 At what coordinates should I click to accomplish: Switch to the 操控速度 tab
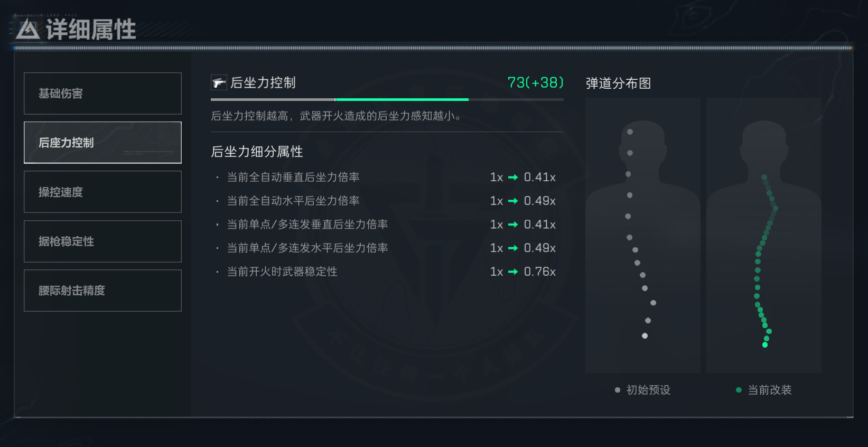[102, 192]
